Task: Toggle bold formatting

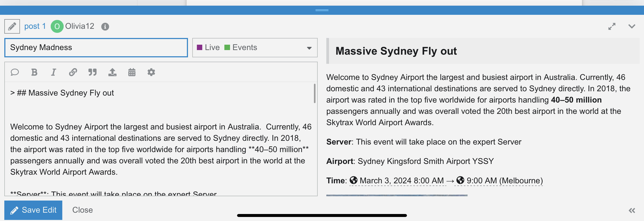Action: coord(34,72)
